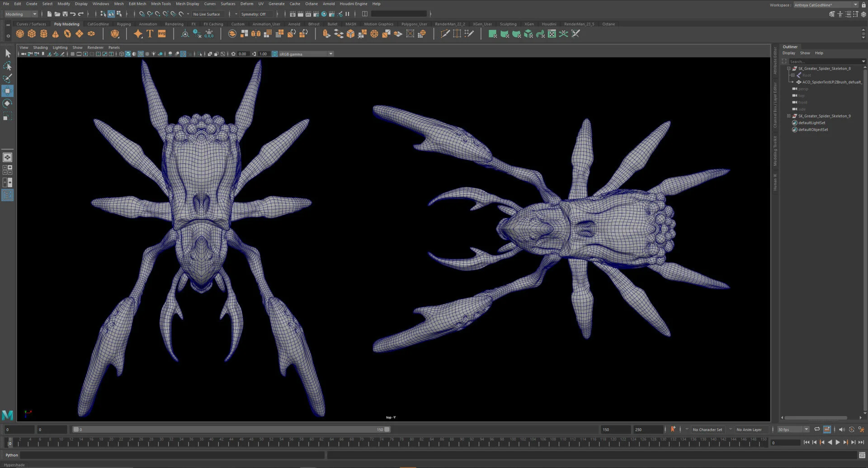Select the Lasso select tool
The width and height of the screenshot is (868, 468).
8,66
